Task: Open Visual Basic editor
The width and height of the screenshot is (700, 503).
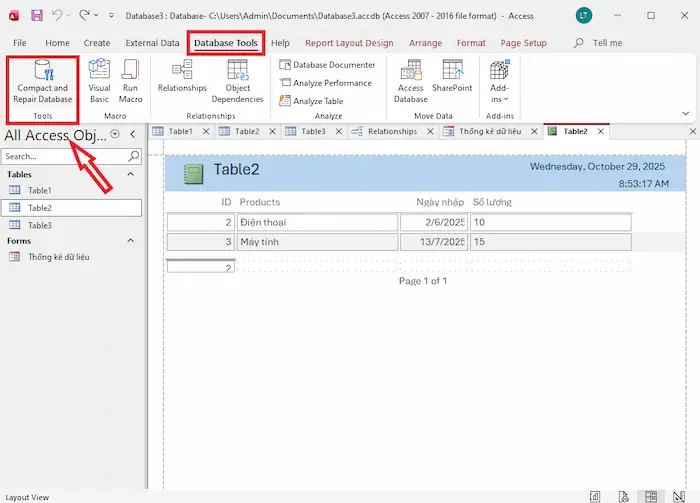Action: click(99, 70)
